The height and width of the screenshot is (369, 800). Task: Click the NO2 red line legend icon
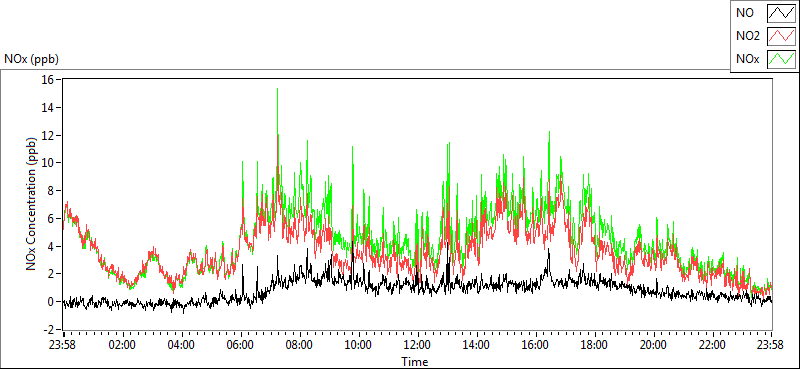(x=781, y=37)
